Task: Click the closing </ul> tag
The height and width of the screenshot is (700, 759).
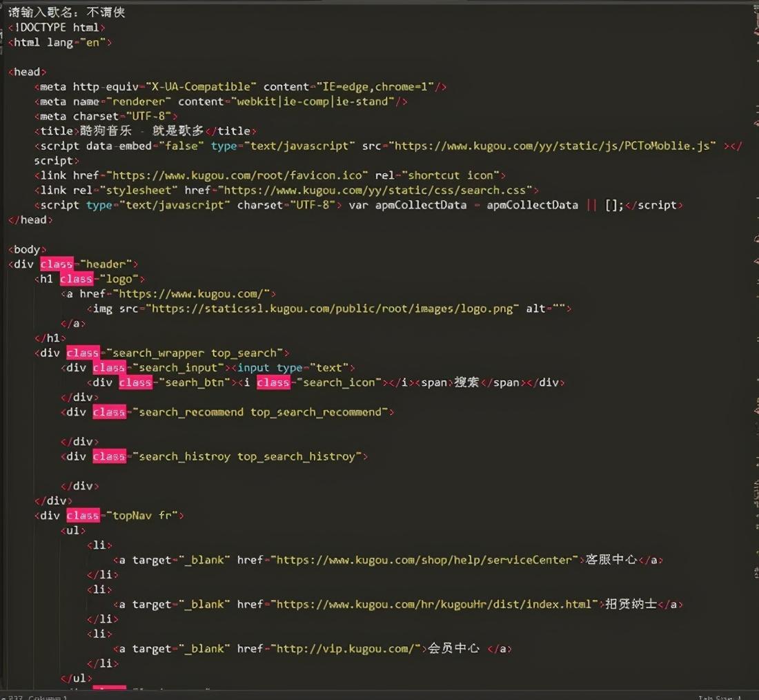Action: pos(76,678)
